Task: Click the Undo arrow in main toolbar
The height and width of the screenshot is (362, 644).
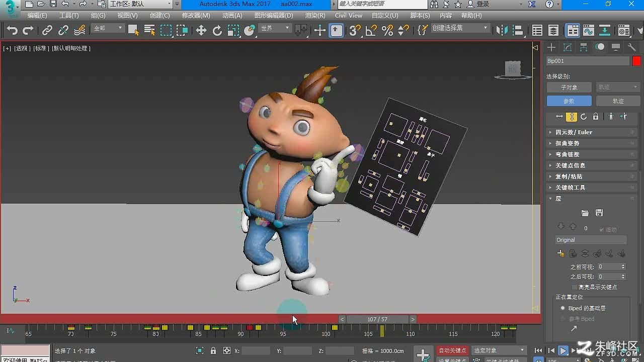Action: point(12,31)
